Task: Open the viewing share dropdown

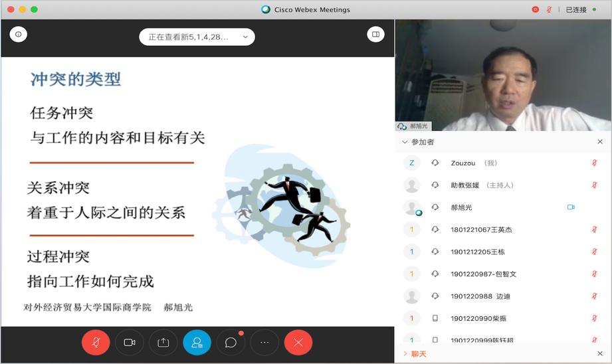Action: click(197, 37)
